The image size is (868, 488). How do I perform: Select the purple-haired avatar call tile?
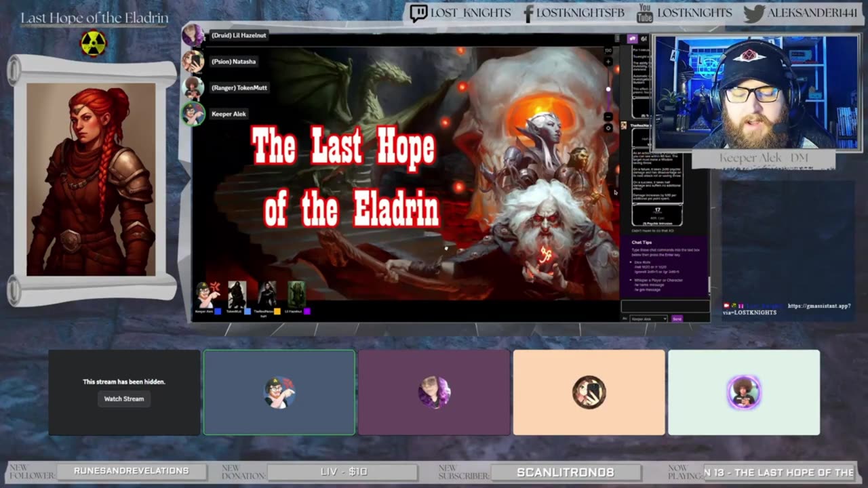click(434, 392)
